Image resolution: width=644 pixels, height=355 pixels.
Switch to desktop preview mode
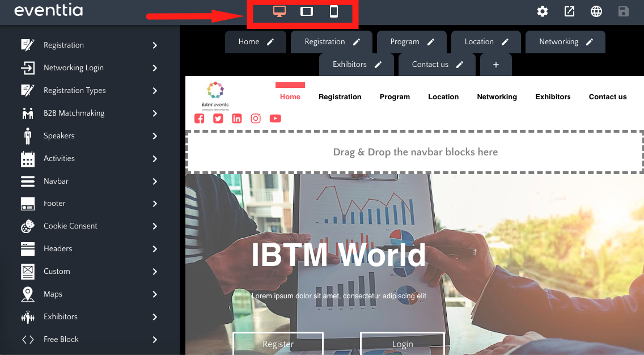279,12
